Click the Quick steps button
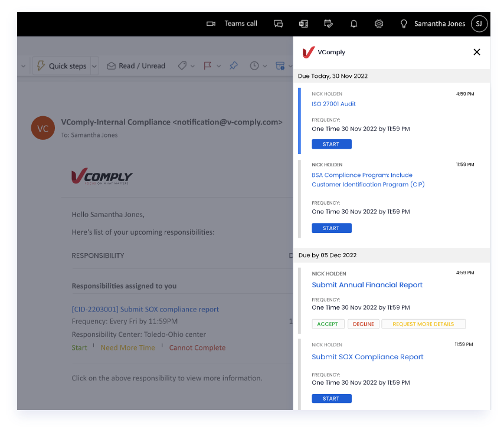The width and height of the screenshot is (504, 433). pyautogui.click(x=62, y=66)
